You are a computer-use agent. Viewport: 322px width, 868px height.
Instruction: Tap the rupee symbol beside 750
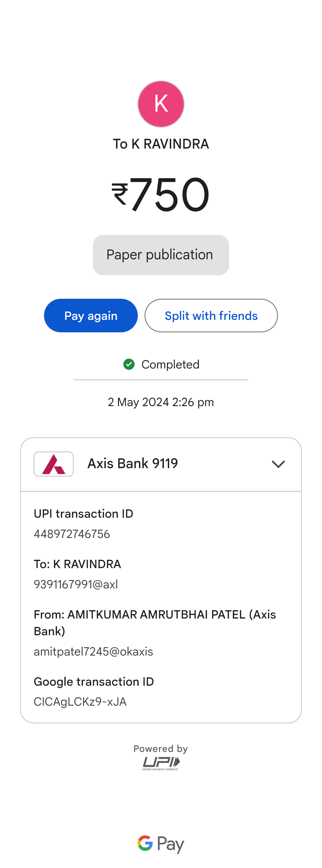(120, 194)
